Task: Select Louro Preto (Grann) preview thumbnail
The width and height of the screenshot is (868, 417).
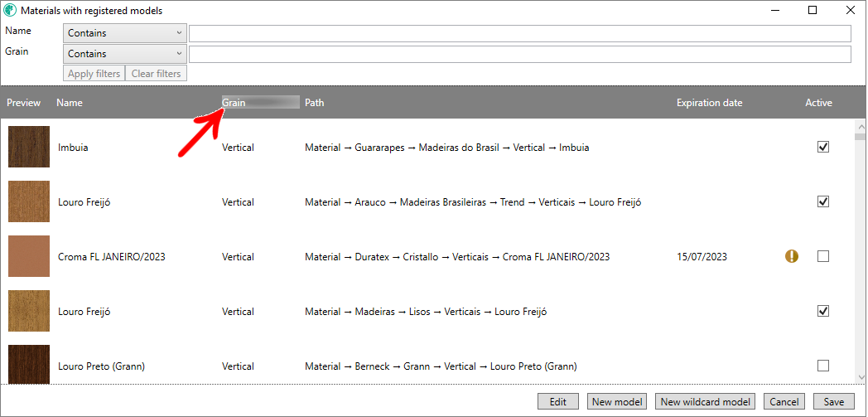Action: click(x=29, y=365)
